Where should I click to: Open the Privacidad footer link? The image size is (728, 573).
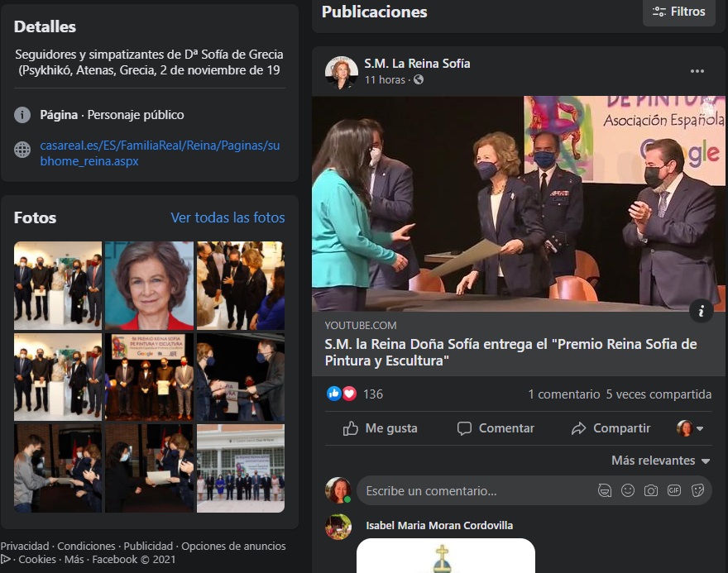tap(25, 546)
